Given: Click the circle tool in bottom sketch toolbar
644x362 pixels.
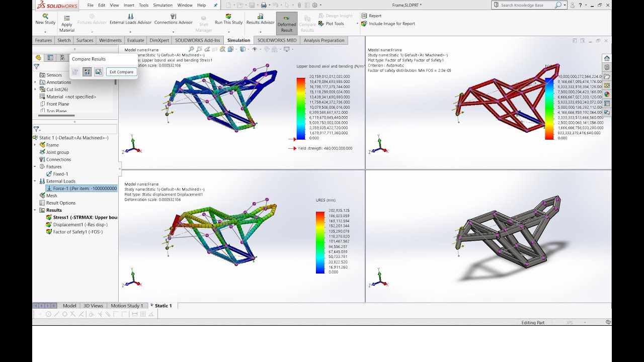Looking at the screenshot, I should point(48,314).
